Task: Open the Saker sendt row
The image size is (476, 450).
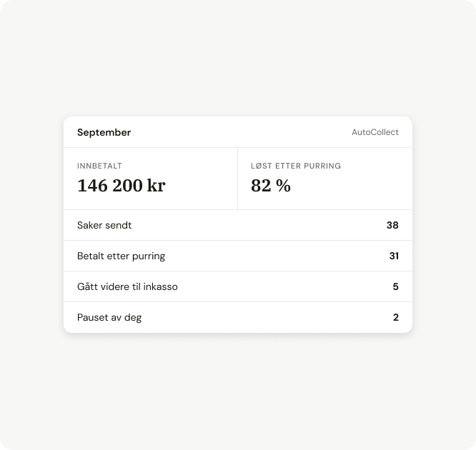Action: pyautogui.click(x=238, y=225)
